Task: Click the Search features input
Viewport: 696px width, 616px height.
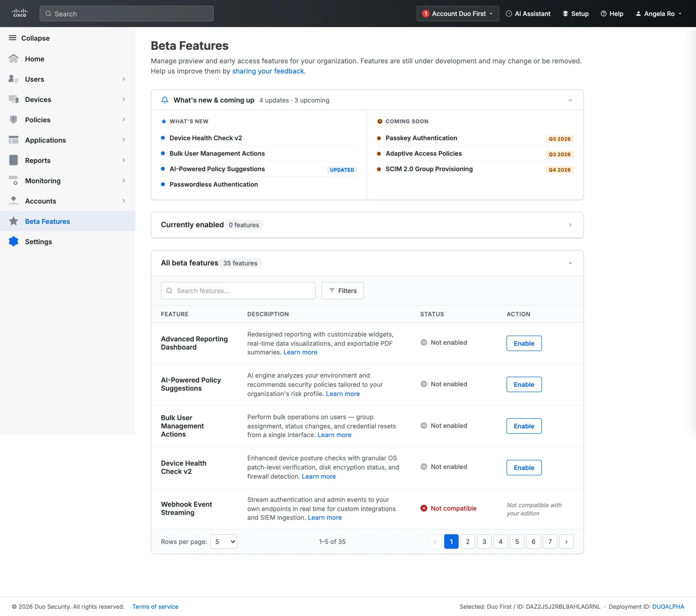Action: coord(238,291)
